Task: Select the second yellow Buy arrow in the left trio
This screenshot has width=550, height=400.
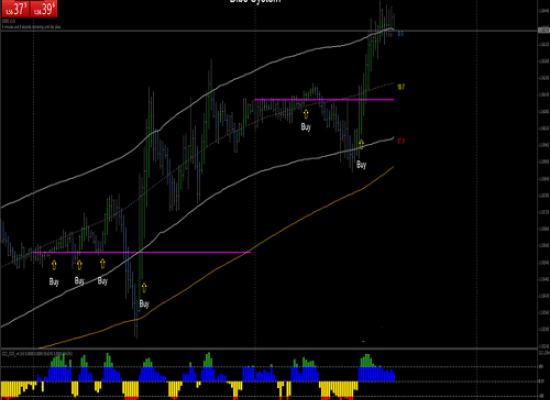Action: click(x=80, y=265)
